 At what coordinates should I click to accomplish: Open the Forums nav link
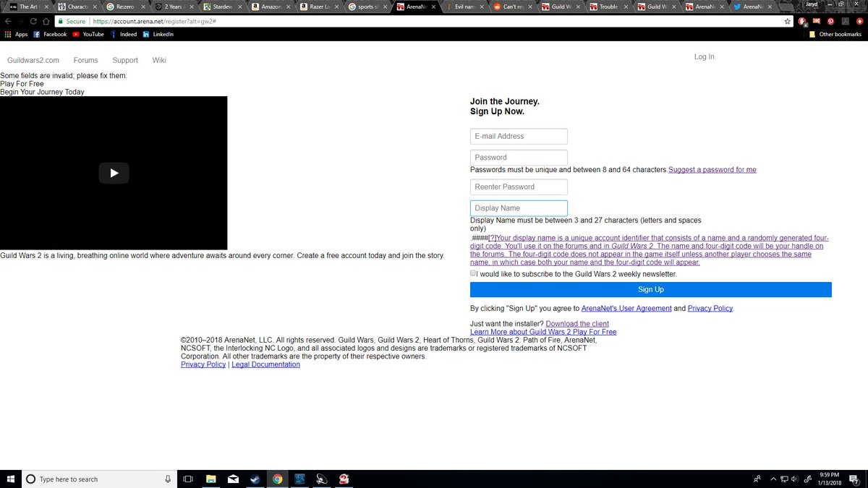pos(86,60)
